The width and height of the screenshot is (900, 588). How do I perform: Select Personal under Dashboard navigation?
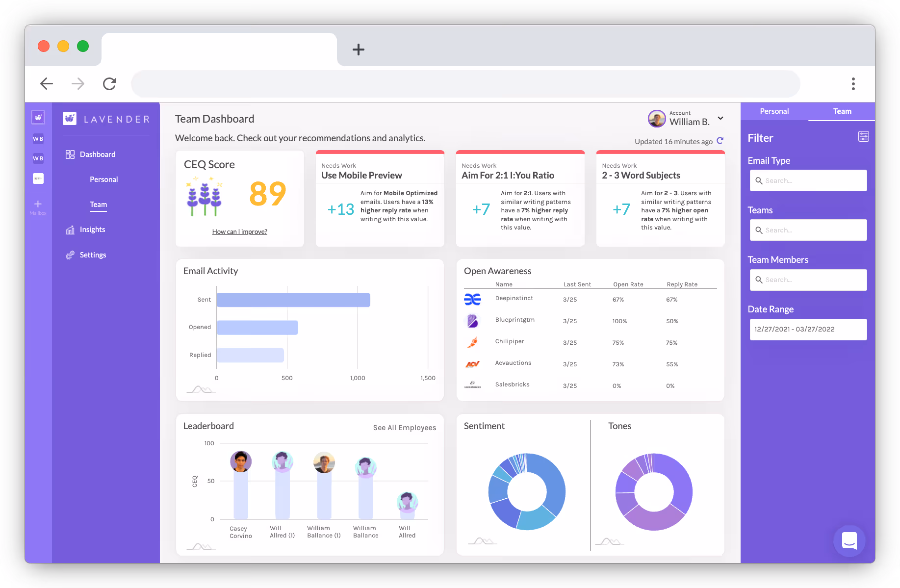(103, 179)
